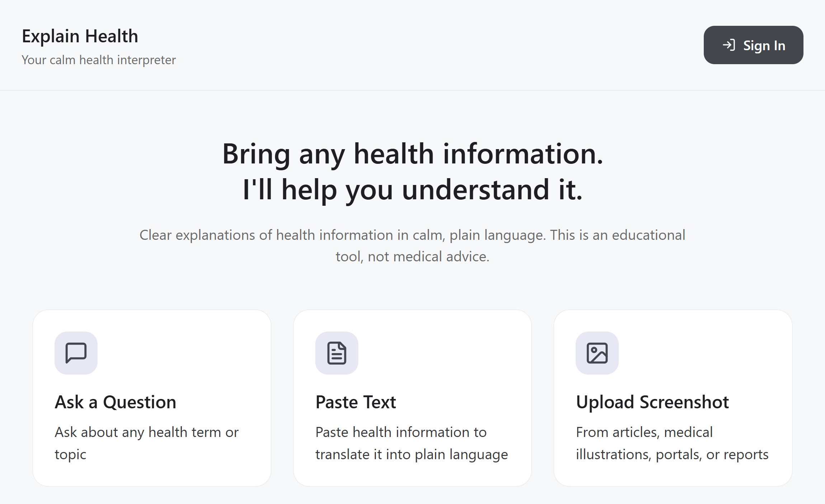Click the 'Ask a Question' card title
The width and height of the screenshot is (825, 504).
pyautogui.click(x=115, y=402)
